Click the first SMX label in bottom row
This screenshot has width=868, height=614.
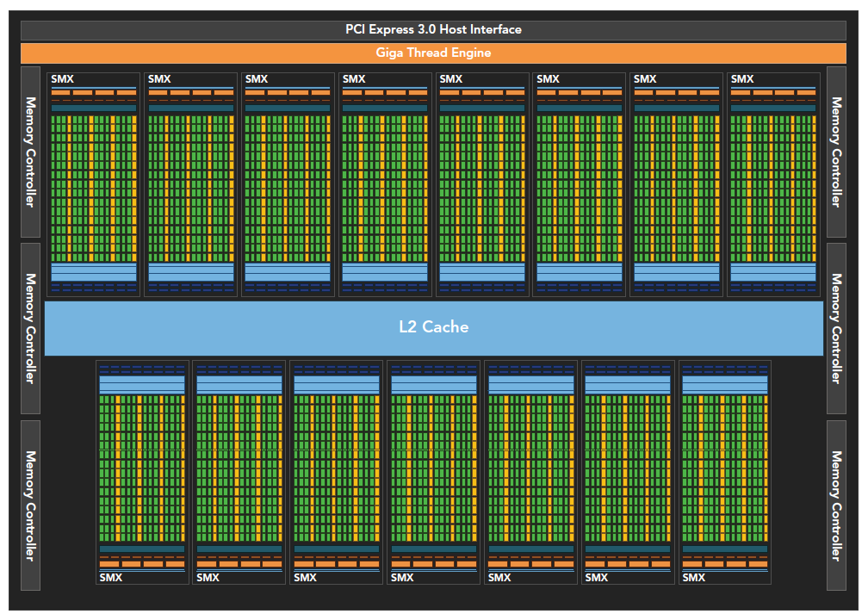click(110, 577)
